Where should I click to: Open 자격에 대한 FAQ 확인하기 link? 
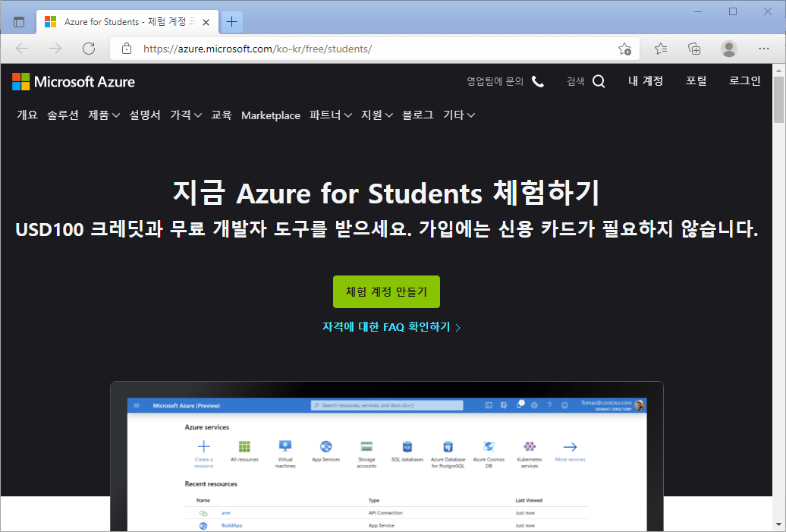[391, 327]
